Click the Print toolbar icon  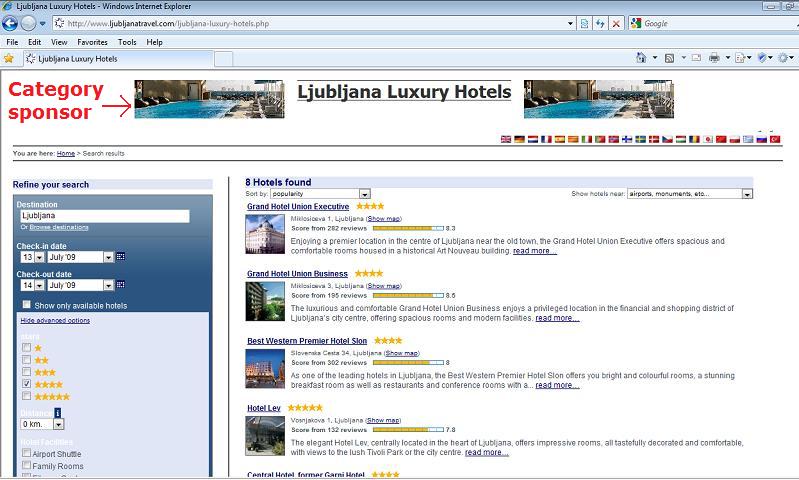(x=714, y=58)
